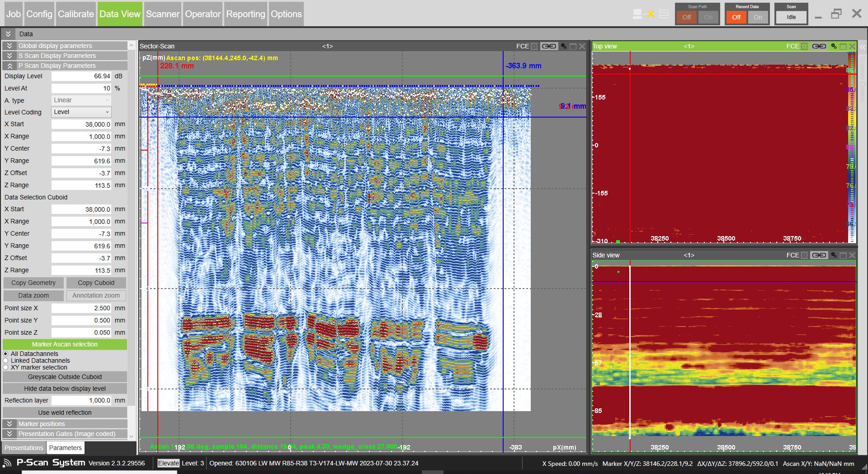This screenshot has width=868, height=474.
Task: Click the yellow X layout icon in the top bar
Action: click(651, 14)
